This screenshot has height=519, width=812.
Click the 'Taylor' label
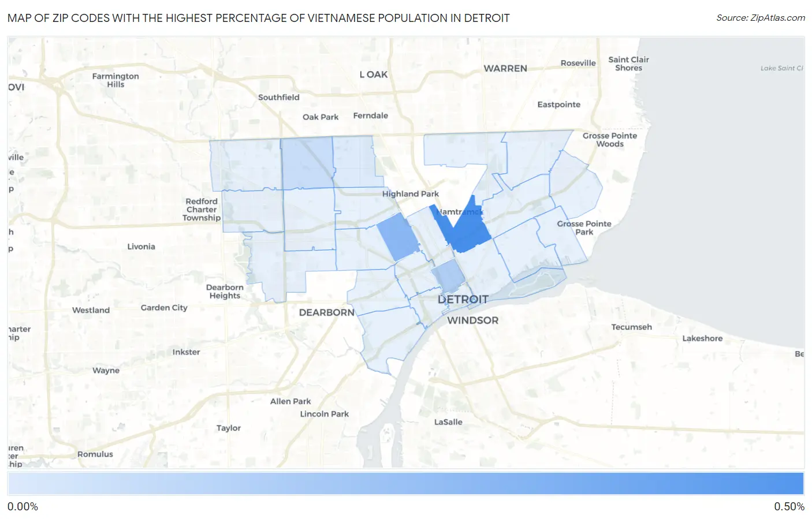(x=229, y=428)
